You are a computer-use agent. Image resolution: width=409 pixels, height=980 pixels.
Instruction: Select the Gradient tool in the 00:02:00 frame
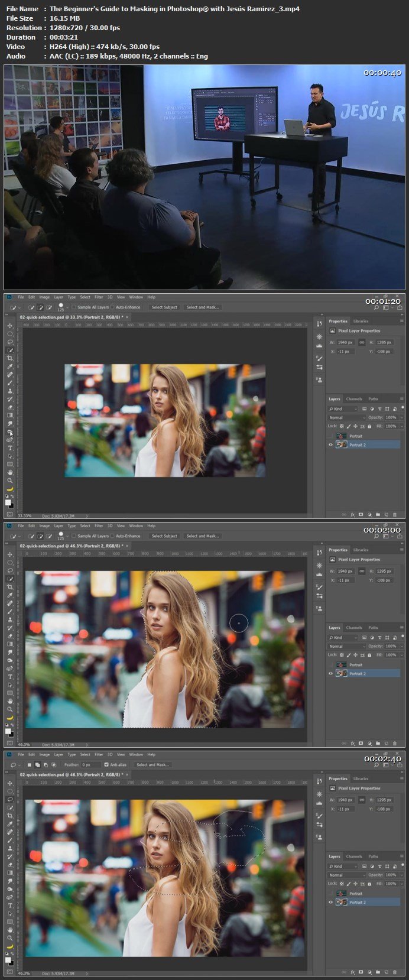pos(9,644)
